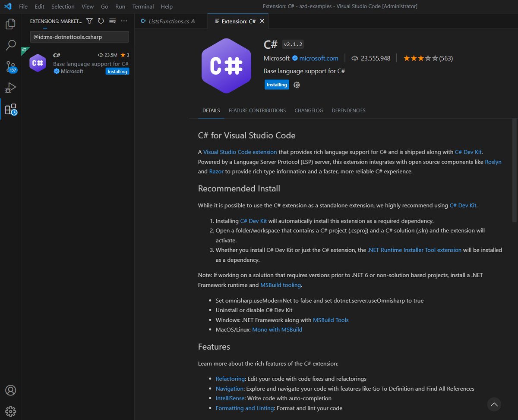
Task: Switch to the DETAILS tab
Action: coord(211,110)
